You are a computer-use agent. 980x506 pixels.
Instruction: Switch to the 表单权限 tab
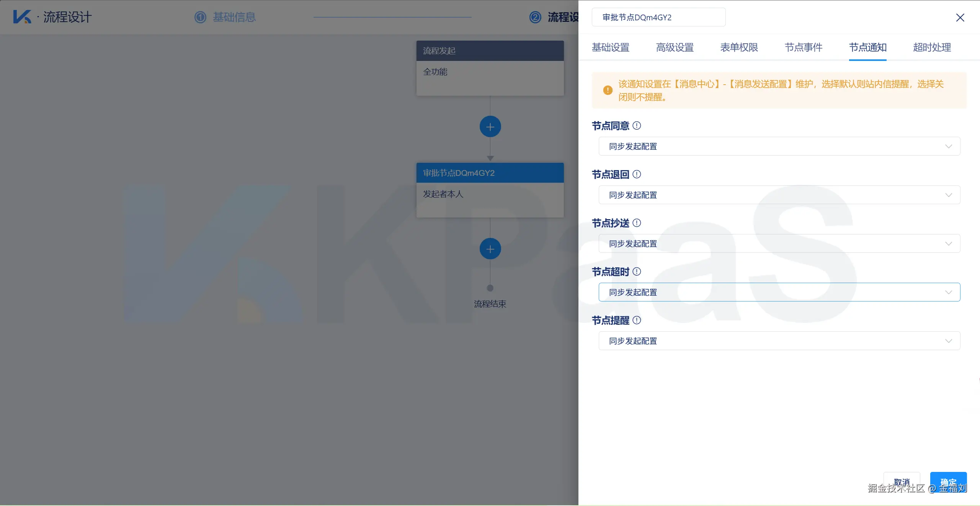(x=739, y=47)
